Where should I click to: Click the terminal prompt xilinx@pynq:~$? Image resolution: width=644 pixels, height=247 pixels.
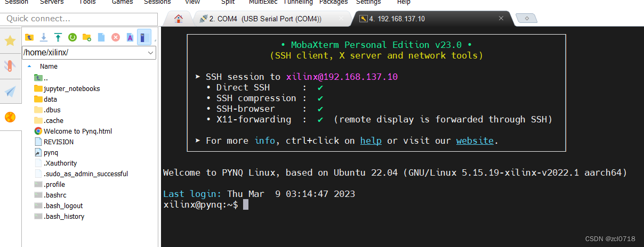tap(200, 204)
